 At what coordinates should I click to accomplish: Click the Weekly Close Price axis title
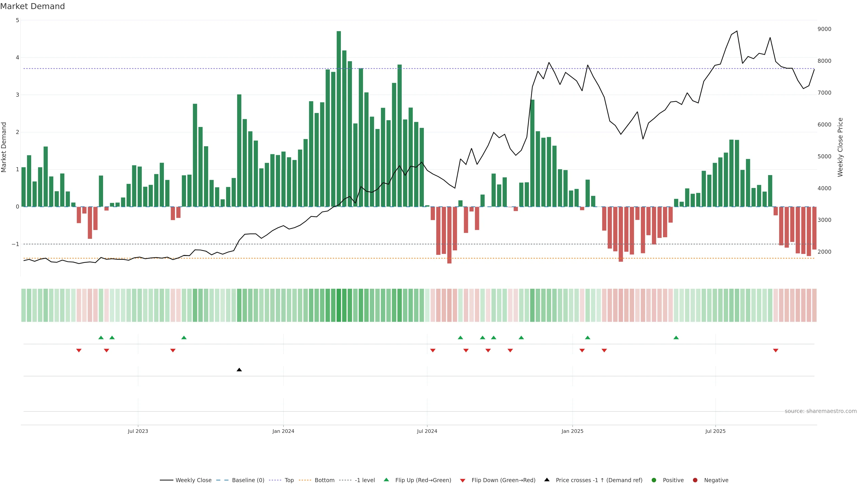pyautogui.click(x=840, y=147)
